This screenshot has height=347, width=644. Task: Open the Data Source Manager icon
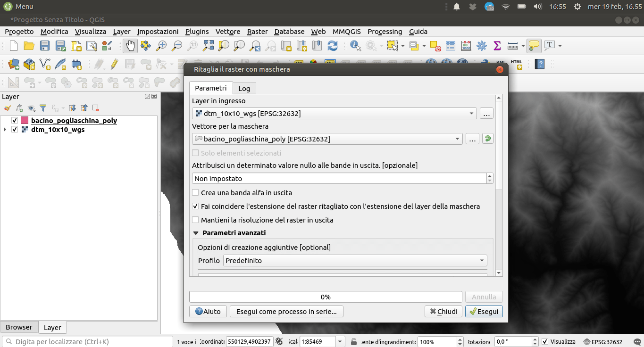pyautogui.click(x=14, y=64)
